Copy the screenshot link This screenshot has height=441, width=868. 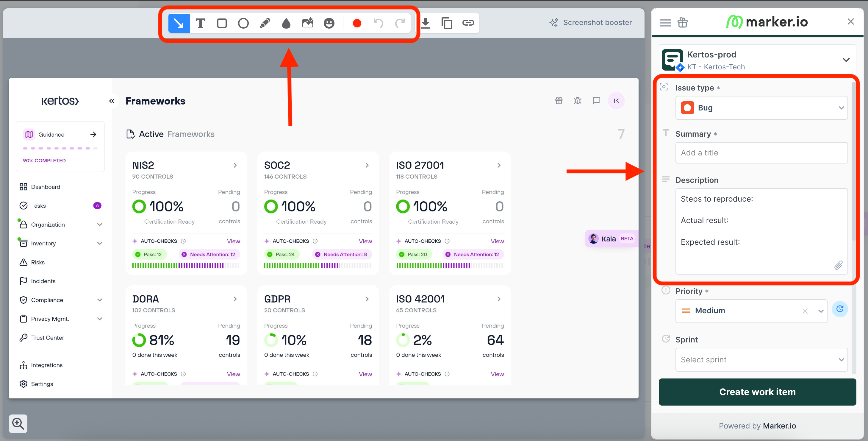pos(468,23)
